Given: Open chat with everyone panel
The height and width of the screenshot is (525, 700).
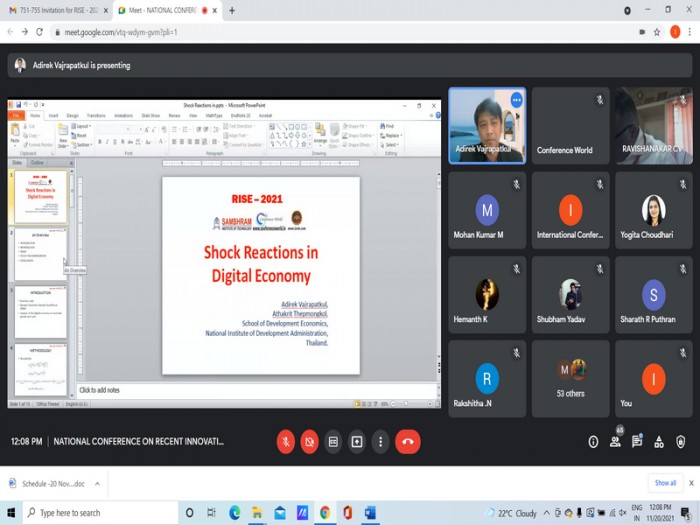Looking at the screenshot, I should (637, 442).
